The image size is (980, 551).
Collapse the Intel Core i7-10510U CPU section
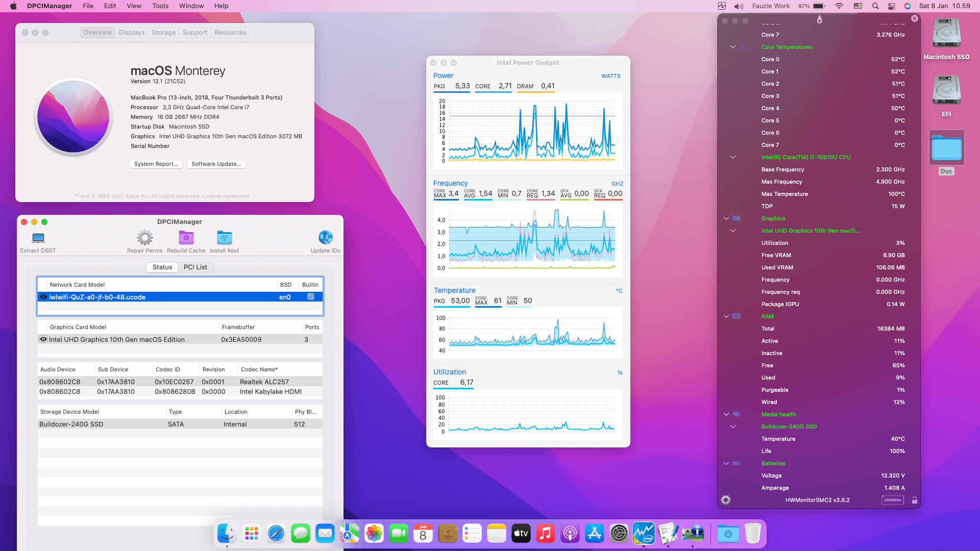[x=733, y=157]
